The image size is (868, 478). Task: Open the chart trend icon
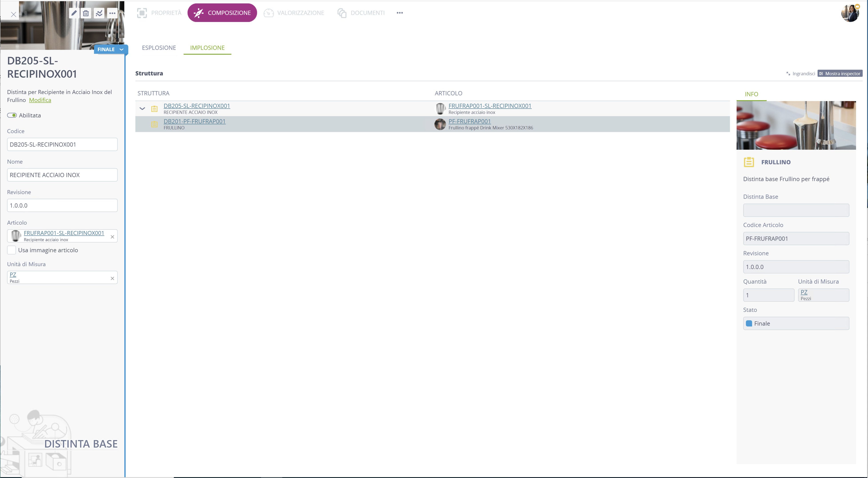click(x=99, y=13)
